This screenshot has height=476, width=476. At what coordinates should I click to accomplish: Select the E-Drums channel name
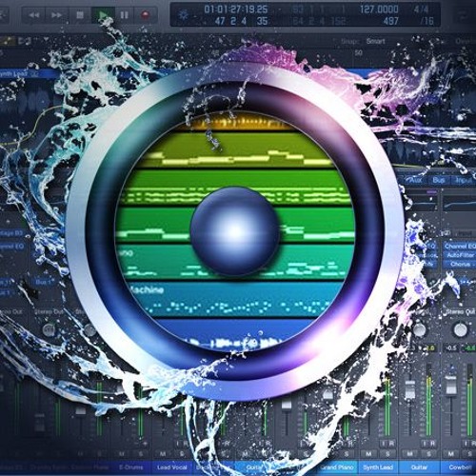131,467
